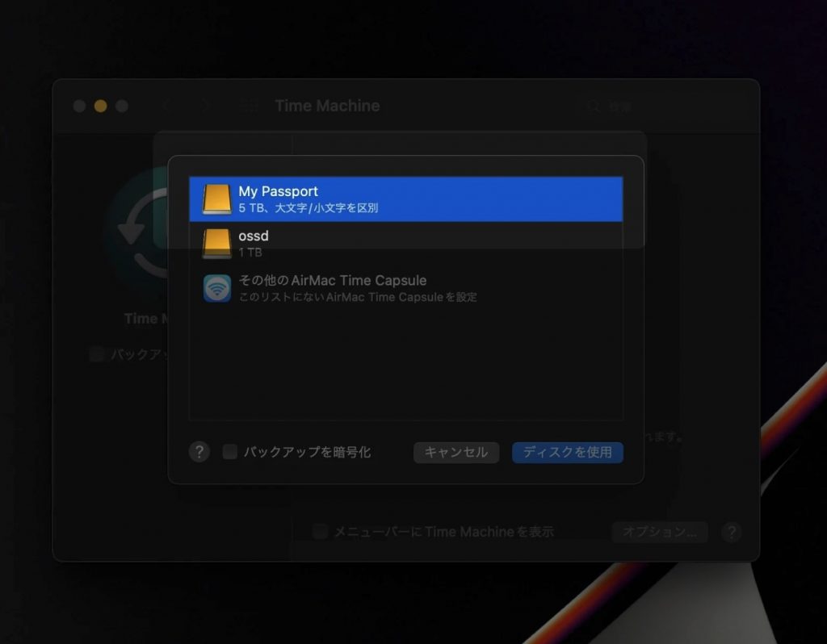This screenshot has width=827, height=644.
Task: Click the 5 TB、大文字/小文字を区別 subtitle text
Action: 308,207
